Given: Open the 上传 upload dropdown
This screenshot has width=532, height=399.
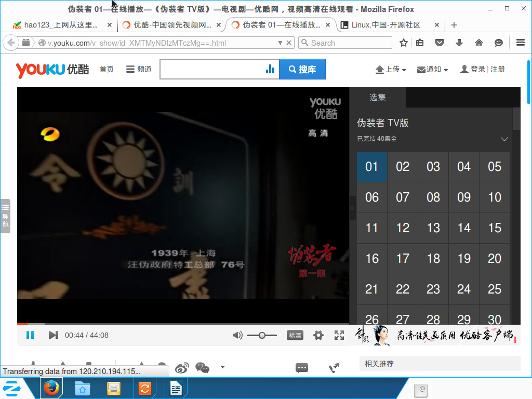Looking at the screenshot, I should (391, 69).
